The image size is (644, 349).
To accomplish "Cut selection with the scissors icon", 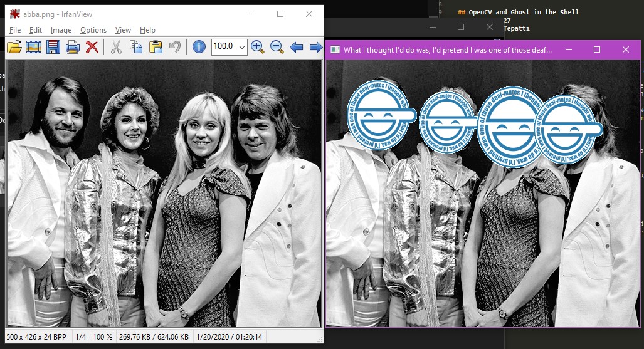I will (x=116, y=47).
